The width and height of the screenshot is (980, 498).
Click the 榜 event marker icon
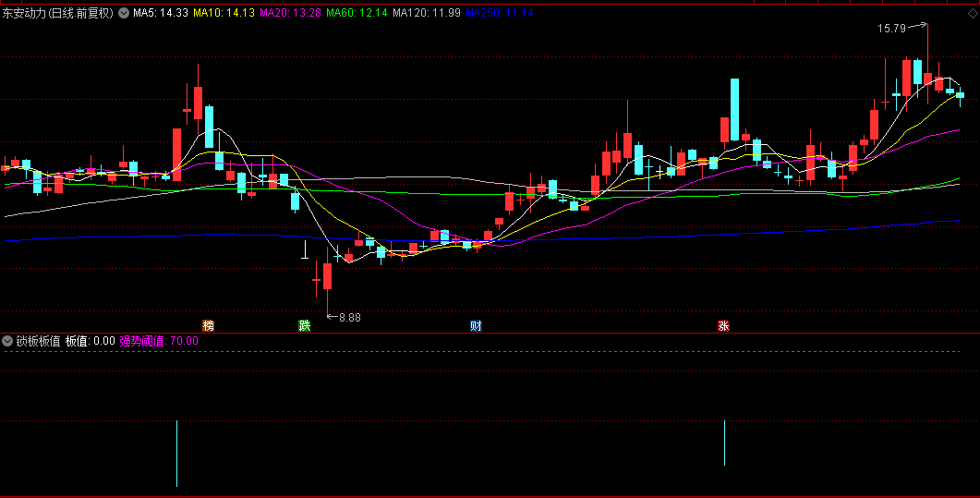pyautogui.click(x=208, y=325)
